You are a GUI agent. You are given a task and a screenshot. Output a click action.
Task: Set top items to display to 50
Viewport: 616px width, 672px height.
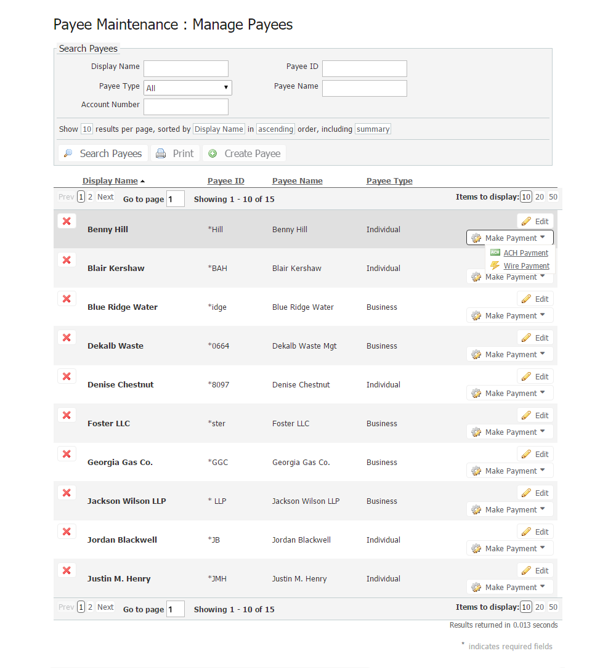(x=553, y=197)
